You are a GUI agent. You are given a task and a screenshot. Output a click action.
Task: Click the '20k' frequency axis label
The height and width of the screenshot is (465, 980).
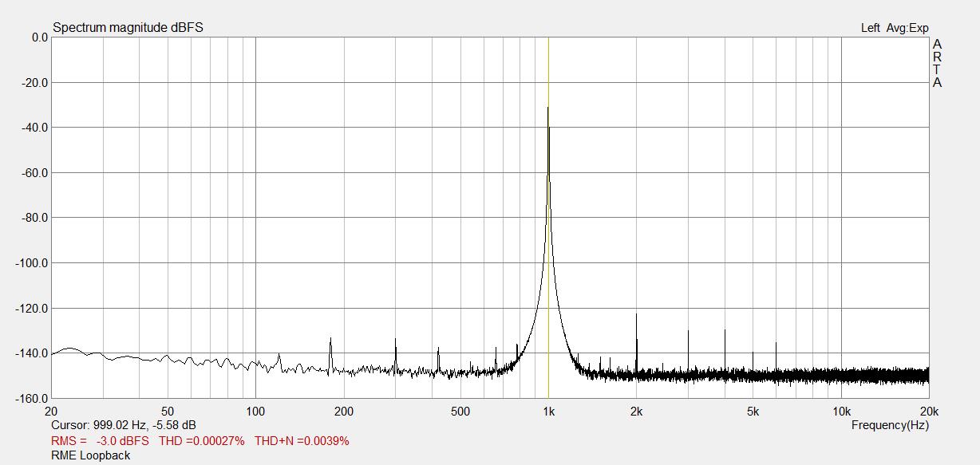[x=929, y=412]
